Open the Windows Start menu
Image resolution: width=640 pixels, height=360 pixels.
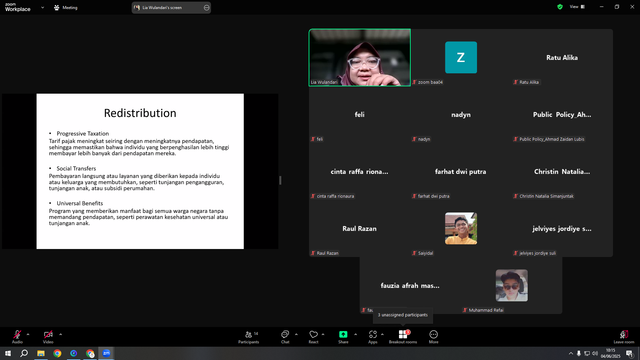coord(8,353)
